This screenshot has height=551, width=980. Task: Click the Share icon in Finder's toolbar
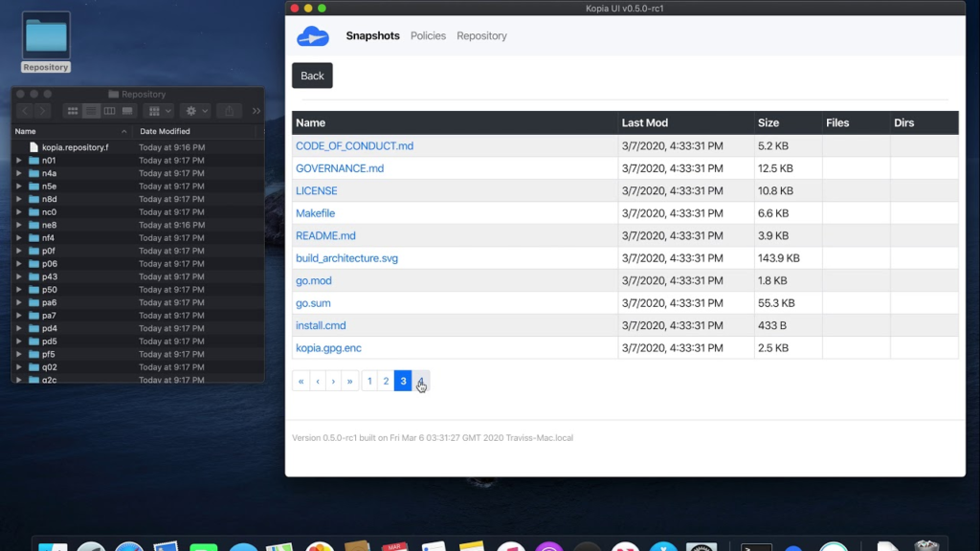[x=228, y=111]
